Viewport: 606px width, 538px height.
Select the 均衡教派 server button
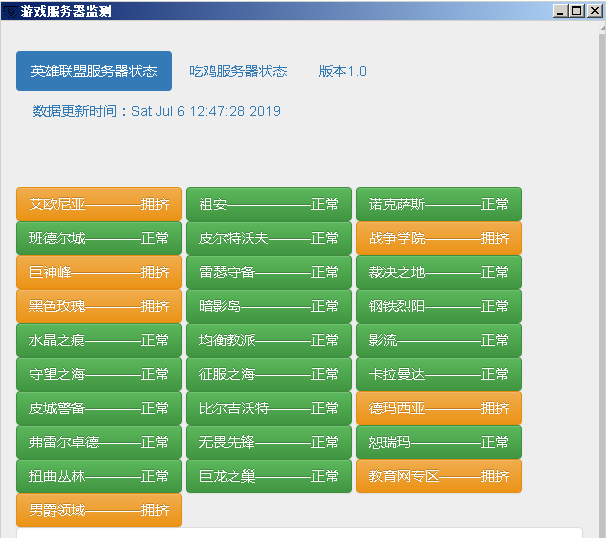click(x=269, y=340)
